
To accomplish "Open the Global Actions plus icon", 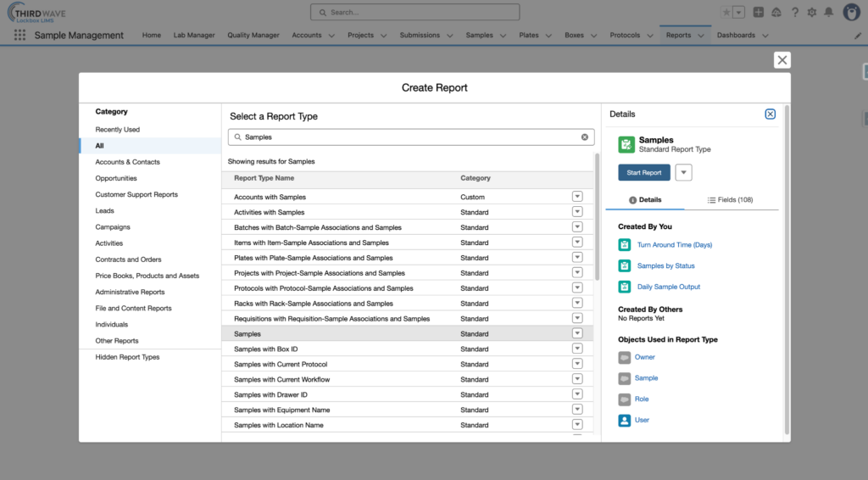I will pos(759,12).
